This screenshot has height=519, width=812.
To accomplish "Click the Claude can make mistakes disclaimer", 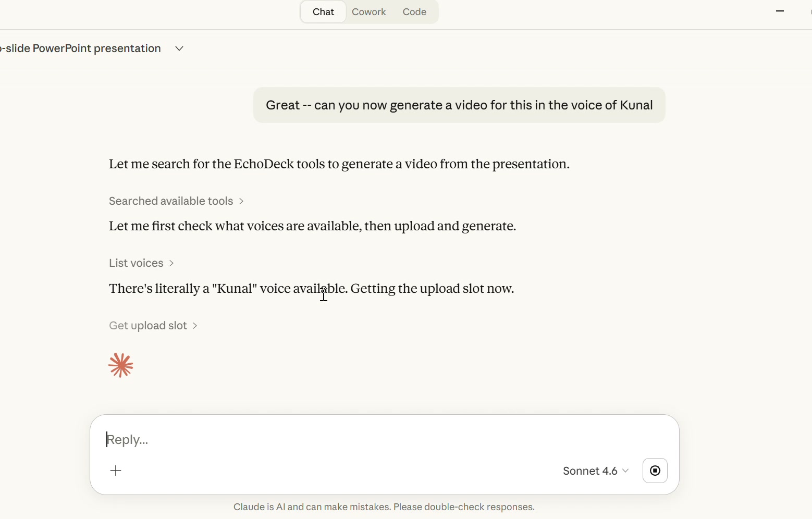I will (384, 506).
